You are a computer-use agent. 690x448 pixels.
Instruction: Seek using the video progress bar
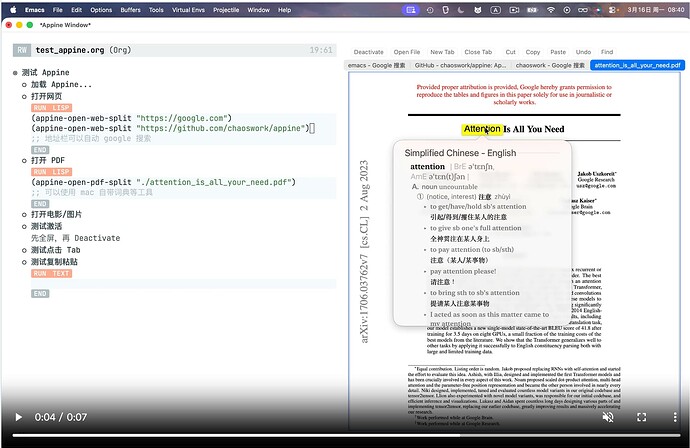346,435
